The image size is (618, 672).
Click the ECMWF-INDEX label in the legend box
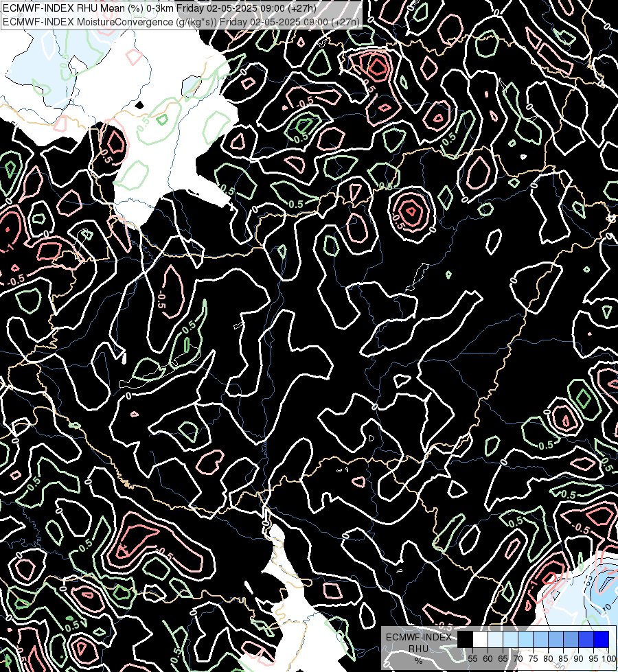click(x=419, y=637)
